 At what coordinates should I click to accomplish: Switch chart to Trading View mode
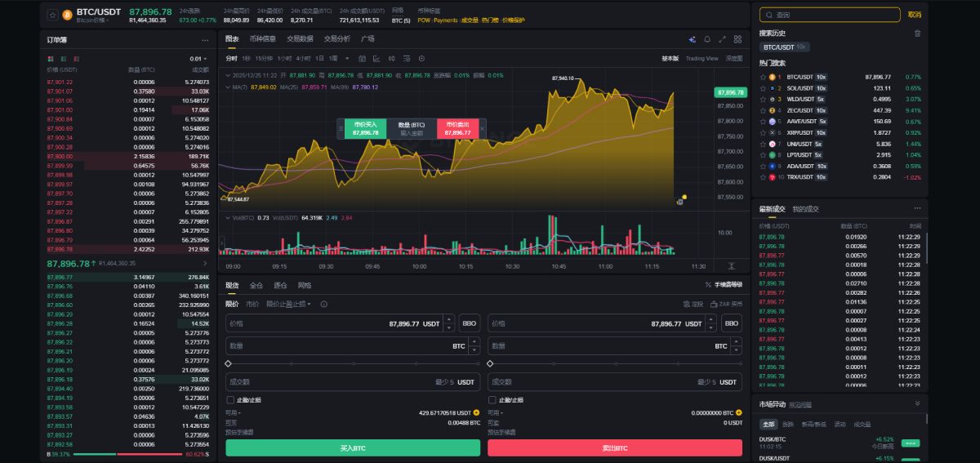(x=702, y=59)
